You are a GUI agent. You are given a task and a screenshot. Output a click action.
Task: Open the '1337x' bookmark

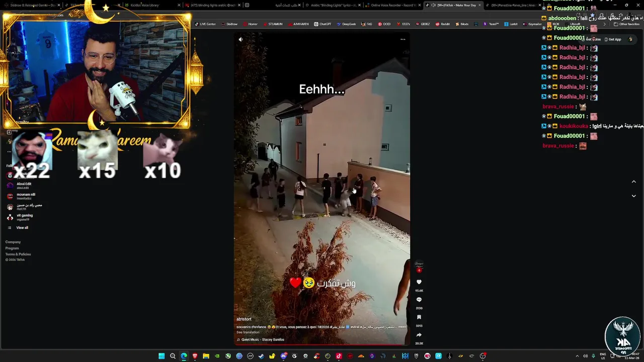[404, 24]
